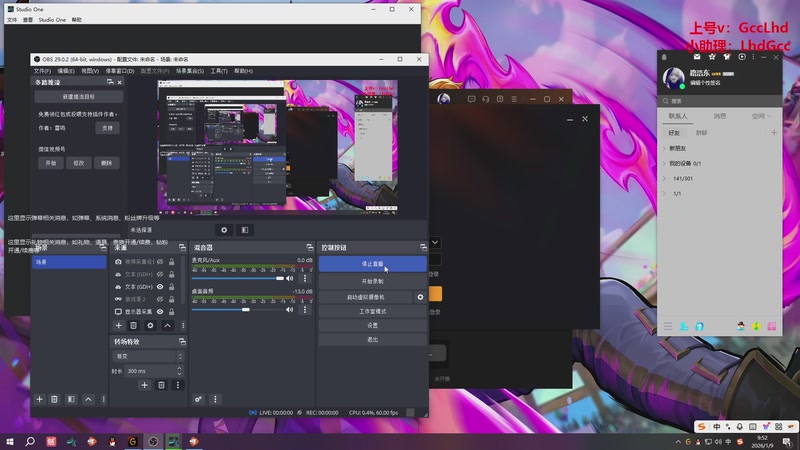The image size is (800, 450).
Task: Click filters icon beside 未选择源 gear
Action: (245, 230)
